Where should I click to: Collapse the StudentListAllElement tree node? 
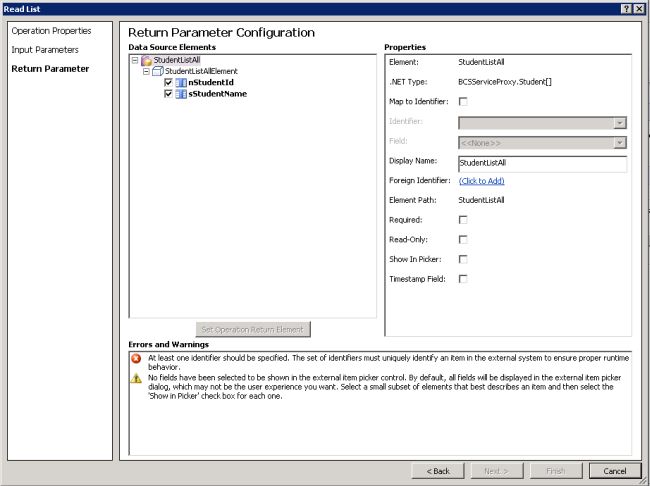point(146,72)
